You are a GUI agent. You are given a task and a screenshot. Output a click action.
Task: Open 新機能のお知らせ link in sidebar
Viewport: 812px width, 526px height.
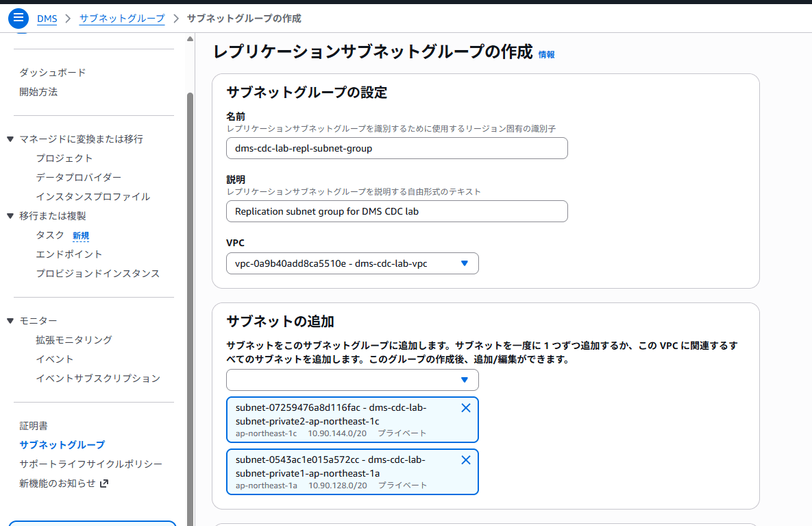[58, 483]
